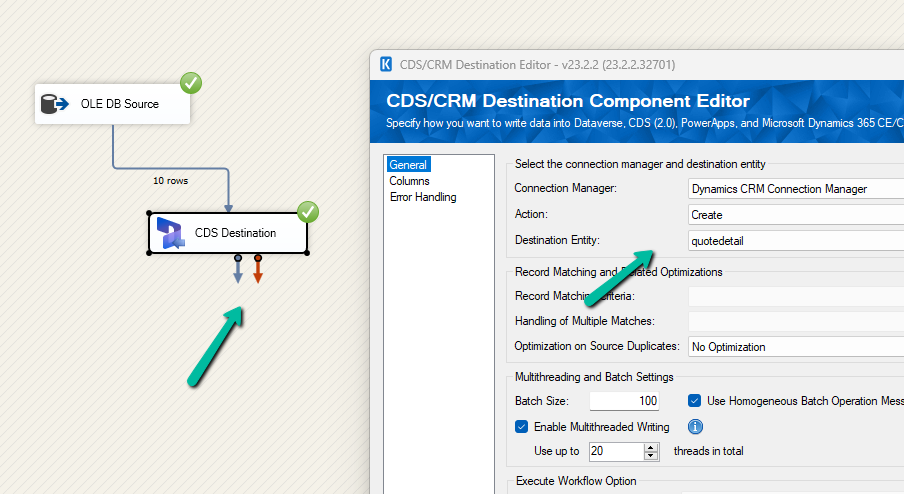This screenshot has width=904, height=494.
Task: Click the Batch Size input field
Action: 625,401
